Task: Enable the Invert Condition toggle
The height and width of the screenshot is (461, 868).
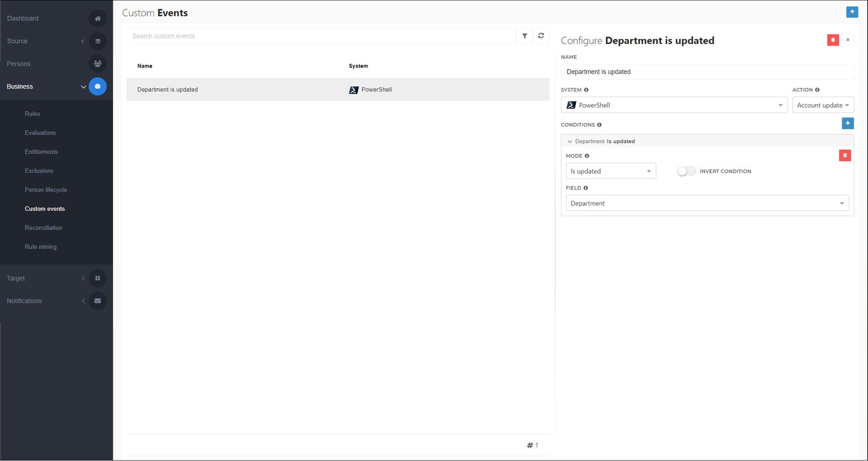Action: (686, 171)
